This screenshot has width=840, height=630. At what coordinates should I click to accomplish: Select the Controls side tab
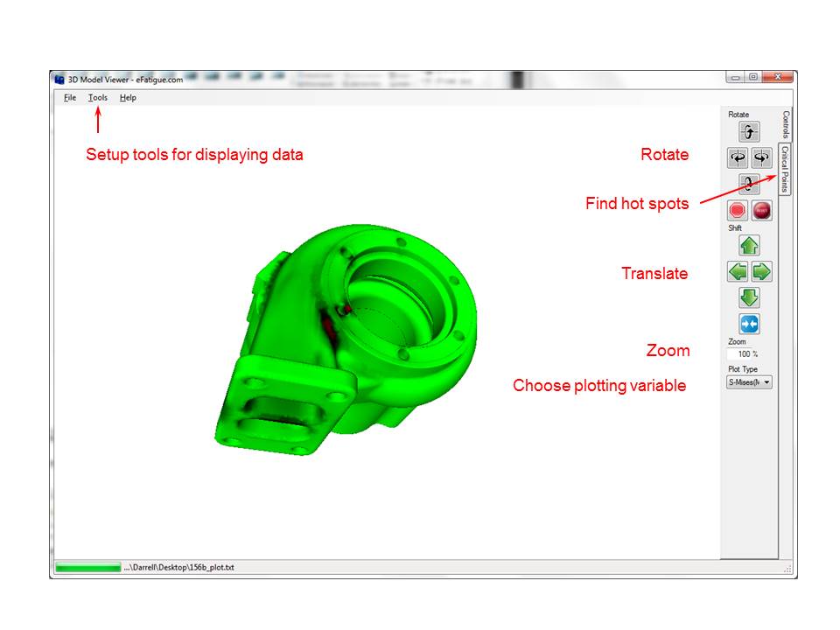(786, 124)
